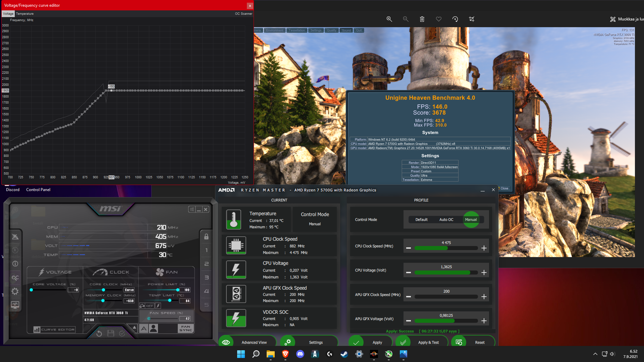Toggle auto fan mode A button
The image size is (644, 362).
click(x=144, y=328)
